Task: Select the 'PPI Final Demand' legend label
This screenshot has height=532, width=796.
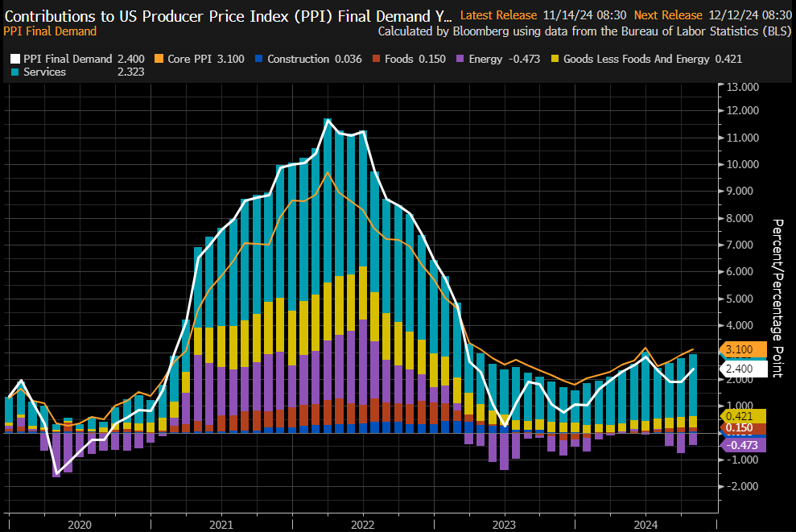Action: (68, 59)
